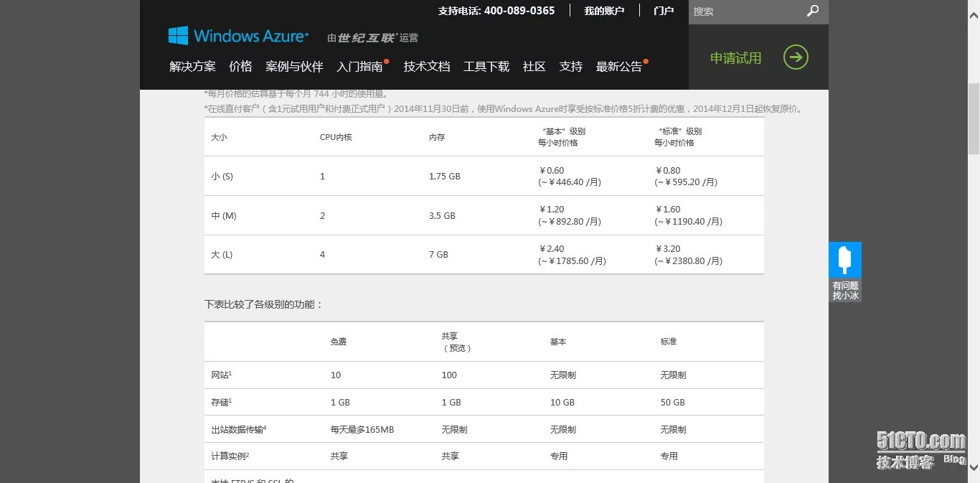This screenshot has width=980, height=483.
Task: Click the 申请试用 button
Action: [x=735, y=58]
